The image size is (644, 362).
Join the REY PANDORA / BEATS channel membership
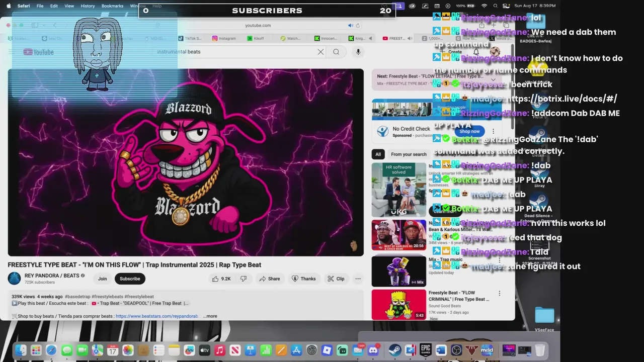click(103, 279)
